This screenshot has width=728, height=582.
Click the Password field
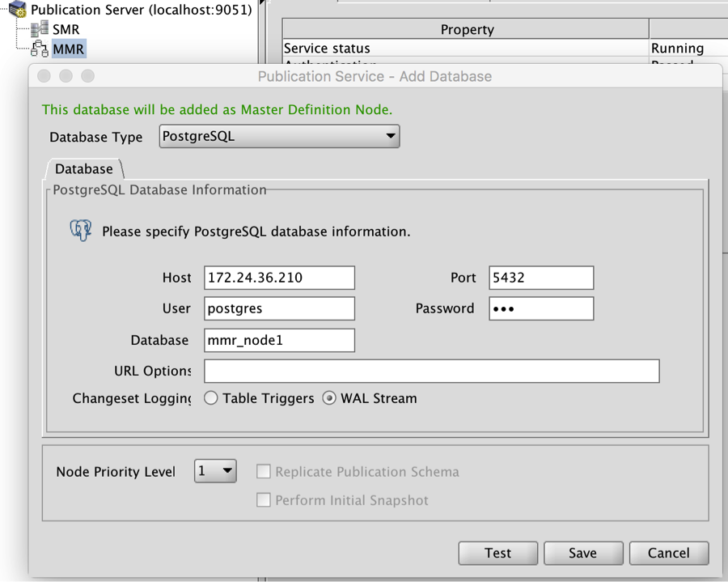coord(541,308)
